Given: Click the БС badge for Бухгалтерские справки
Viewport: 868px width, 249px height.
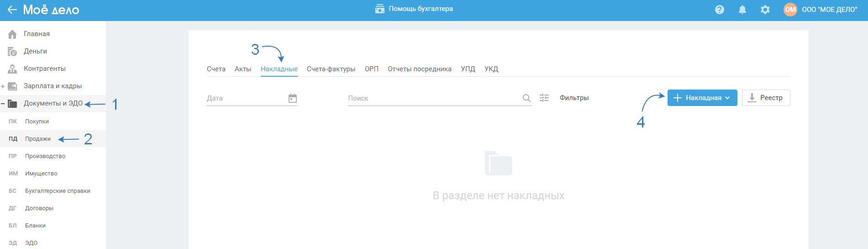Looking at the screenshot, I should [13, 191].
